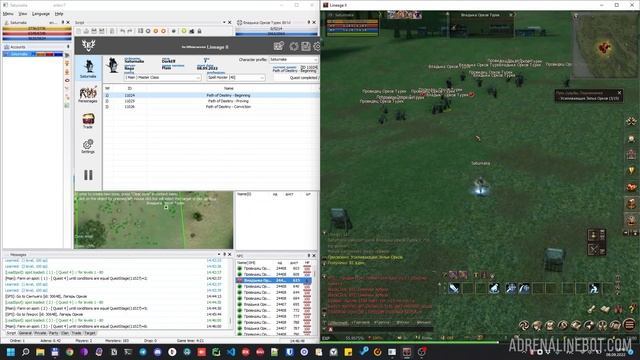Open the View menu
Viewport: 640px width, 360px height.
[23, 14]
